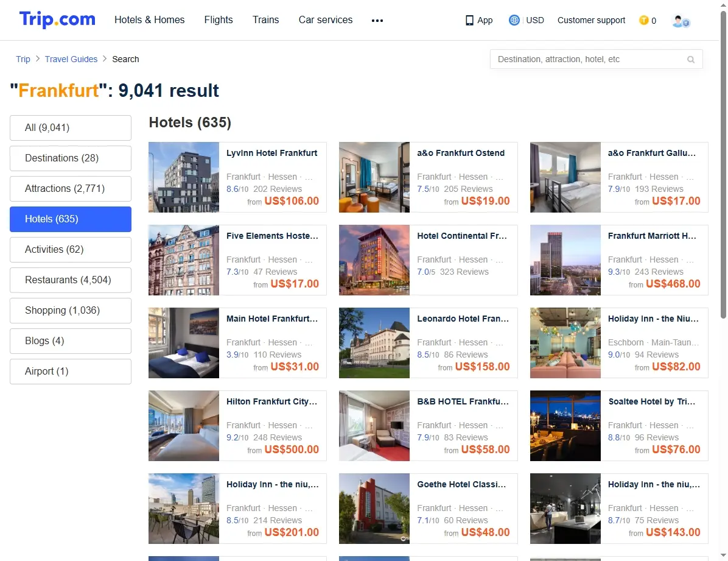728x561 pixels.
Task: Click Hotel Continental Fr... title
Action: [x=462, y=236]
